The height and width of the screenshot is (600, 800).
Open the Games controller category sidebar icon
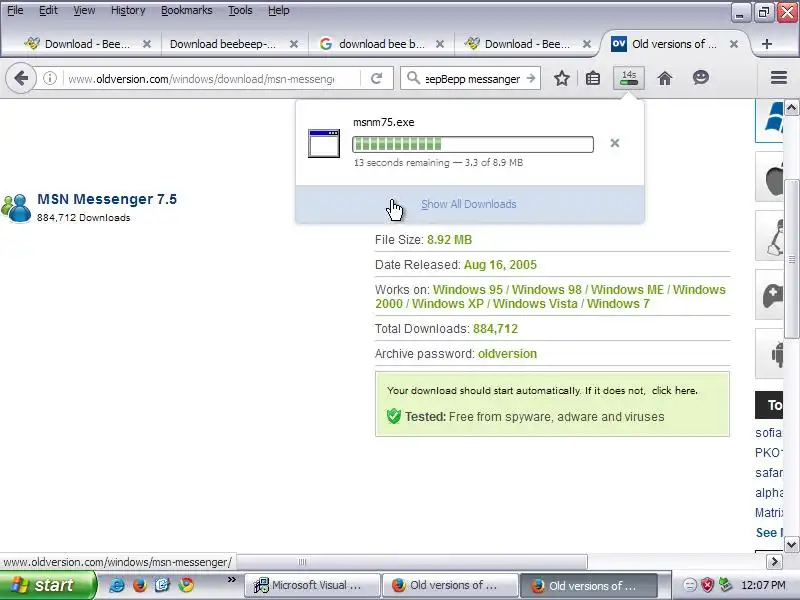pos(770,295)
